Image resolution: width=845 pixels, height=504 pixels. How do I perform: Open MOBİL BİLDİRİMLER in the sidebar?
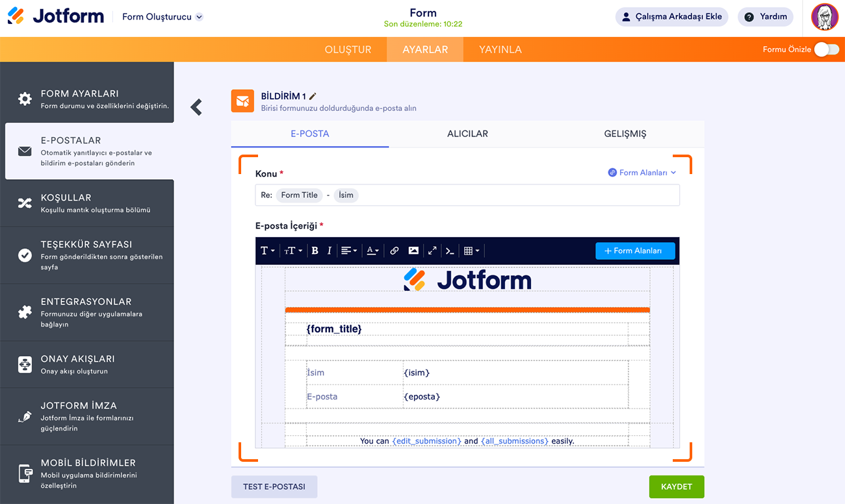pyautogui.click(x=87, y=473)
